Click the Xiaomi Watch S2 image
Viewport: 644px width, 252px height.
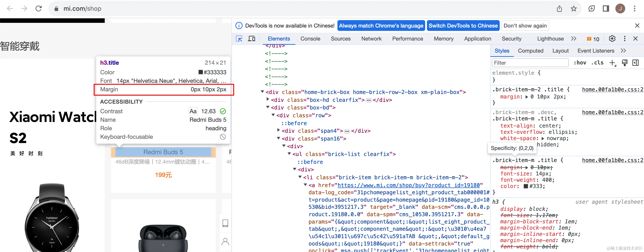(52, 217)
